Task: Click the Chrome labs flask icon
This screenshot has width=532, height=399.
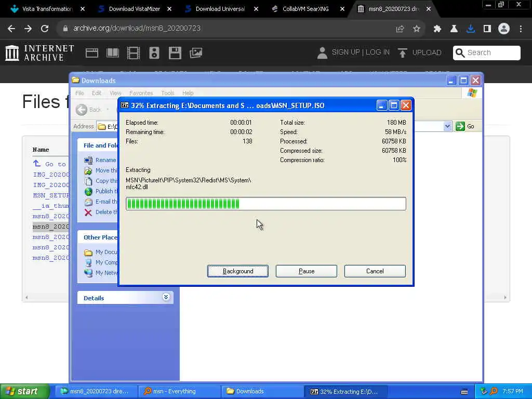Action: tap(454, 29)
